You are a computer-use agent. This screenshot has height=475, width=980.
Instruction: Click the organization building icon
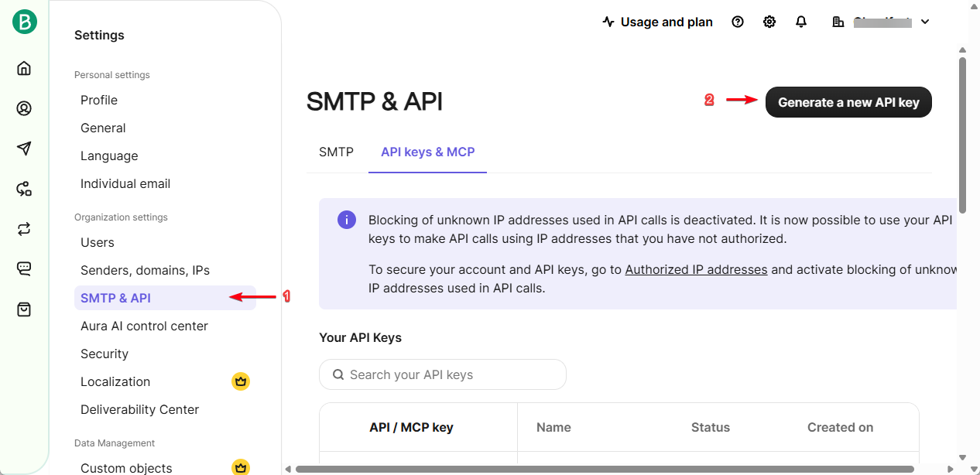coord(838,22)
